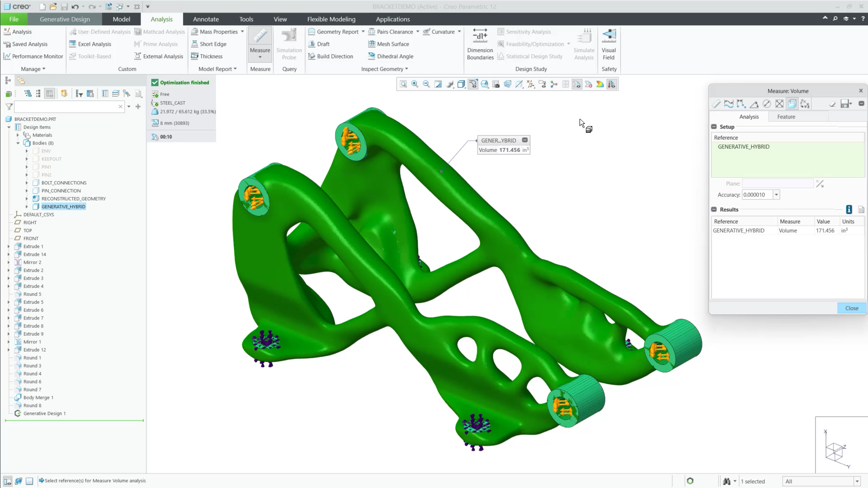Image resolution: width=868 pixels, height=488 pixels.
Task: Collapse the GENER..YBRID measurement callout
Action: click(x=525, y=140)
